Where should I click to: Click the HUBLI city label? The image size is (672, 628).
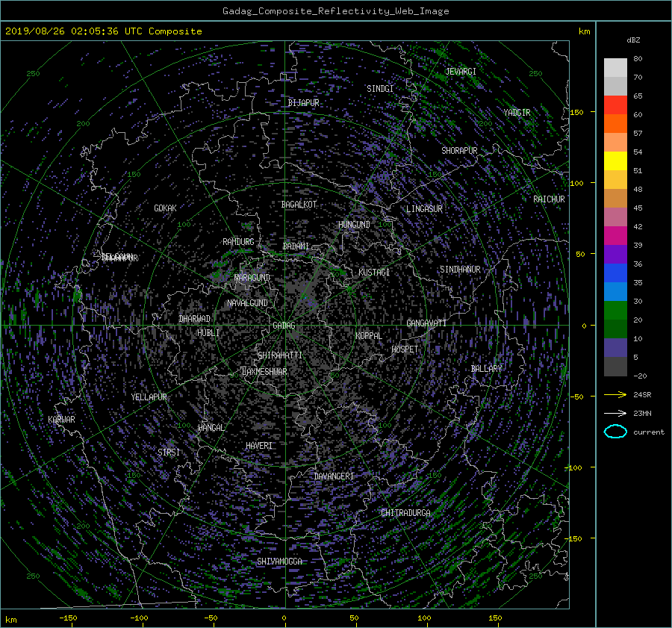coord(208,333)
